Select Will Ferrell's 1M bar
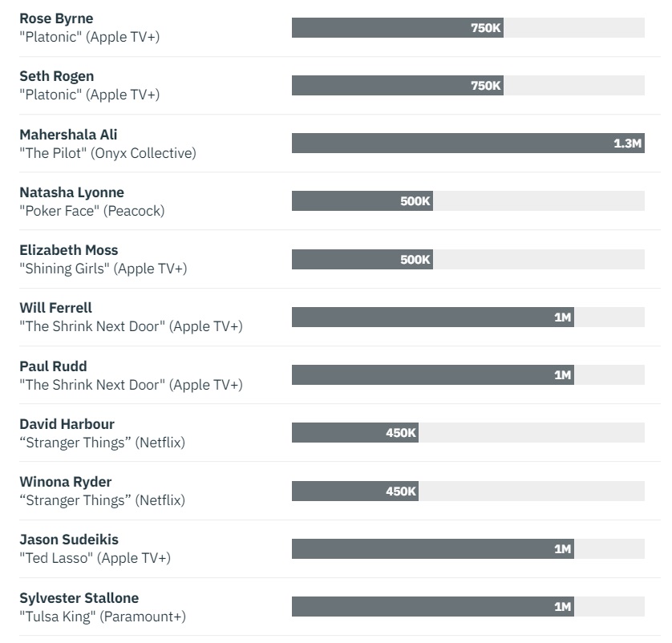This screenshot has height=643, width=672. point(433,317)
